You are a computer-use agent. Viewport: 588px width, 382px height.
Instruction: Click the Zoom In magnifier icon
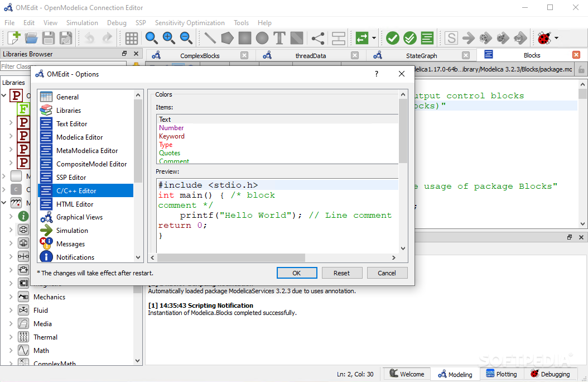pos(168,38)
